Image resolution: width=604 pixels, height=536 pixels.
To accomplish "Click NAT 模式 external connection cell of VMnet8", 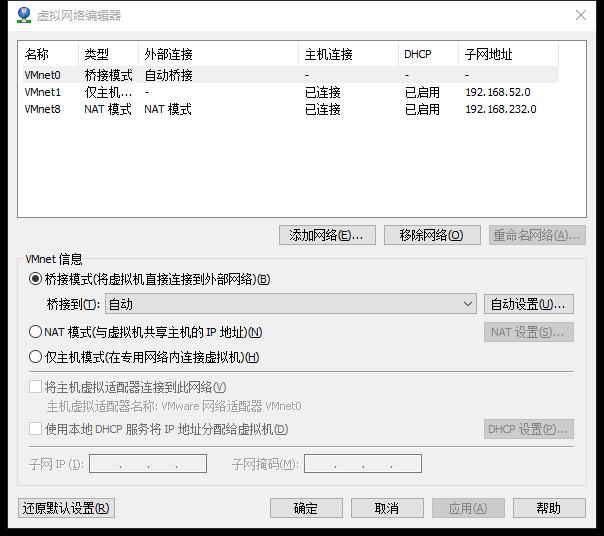I will pos(168,109).
